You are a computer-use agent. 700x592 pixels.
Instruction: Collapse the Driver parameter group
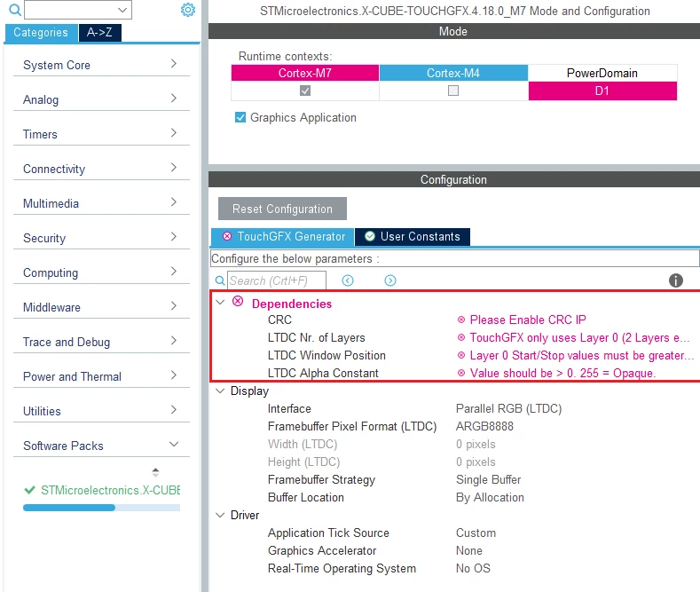point(220,515)
